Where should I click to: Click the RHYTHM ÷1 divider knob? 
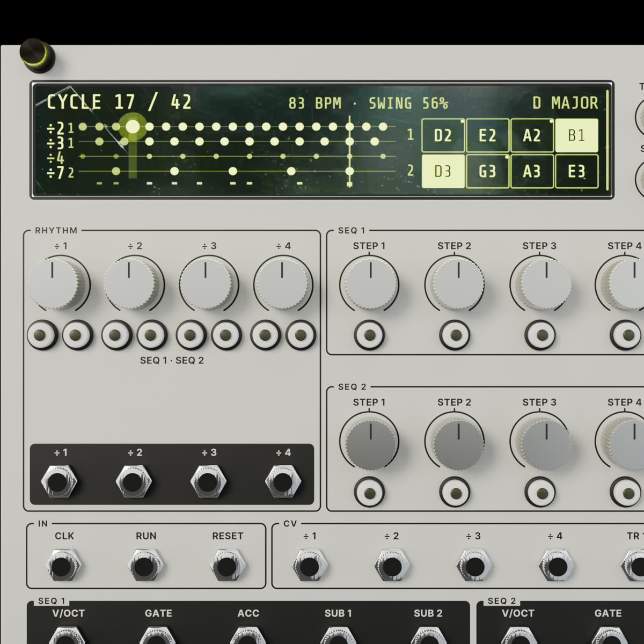(57, 284)
